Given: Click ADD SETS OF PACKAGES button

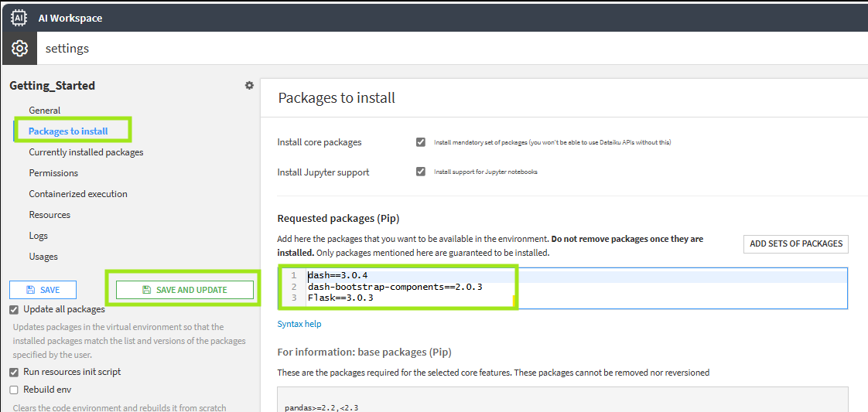Looking at the screenshot, I should tap(795, 243).
